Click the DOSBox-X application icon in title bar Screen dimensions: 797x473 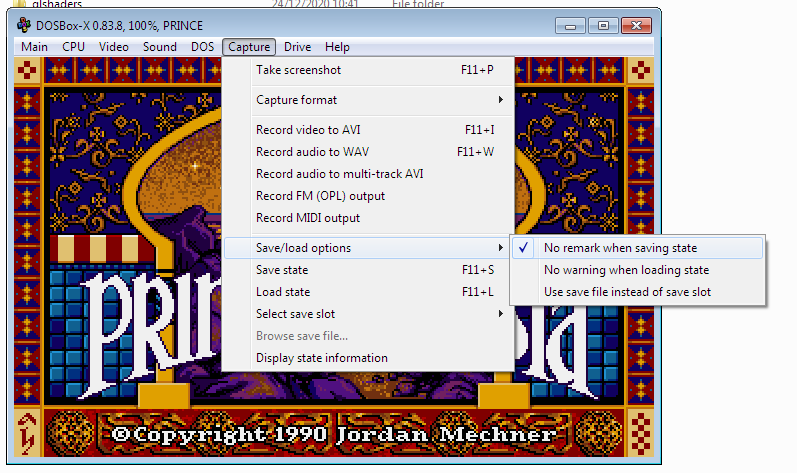(x=23, y=25)
